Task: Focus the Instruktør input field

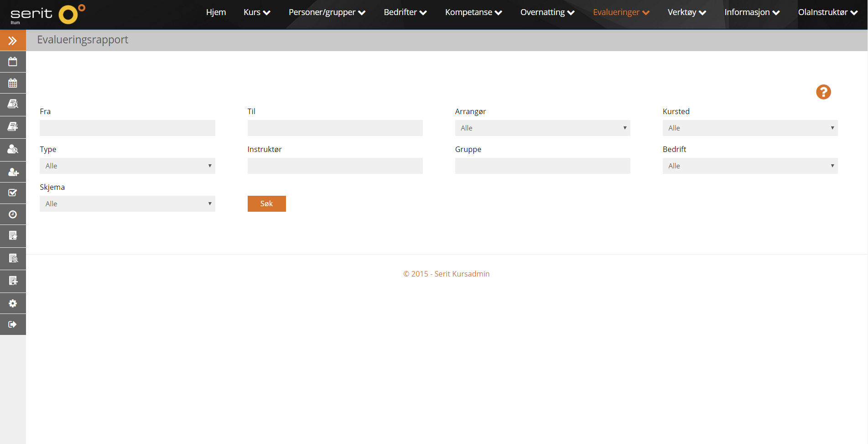Action: 335,166
